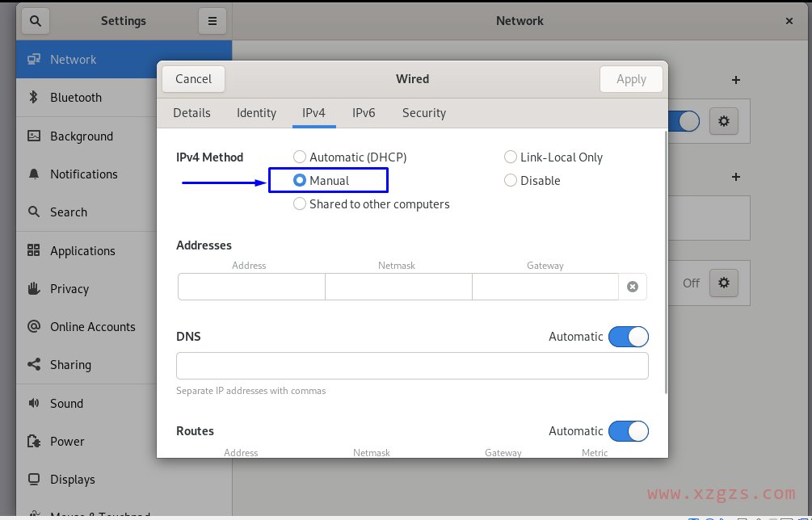Open Notifications settings from the sidebar

point(85,174)
